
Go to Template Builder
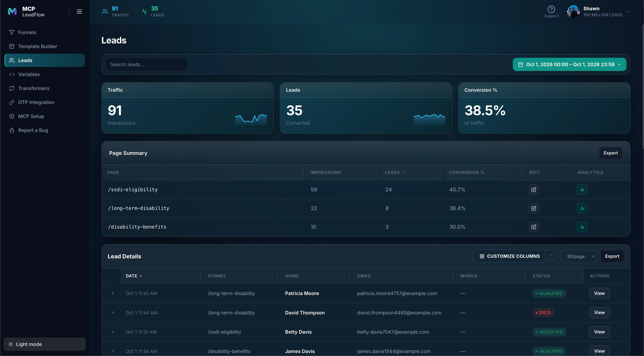pyautogui.click(x=45, y=46)
